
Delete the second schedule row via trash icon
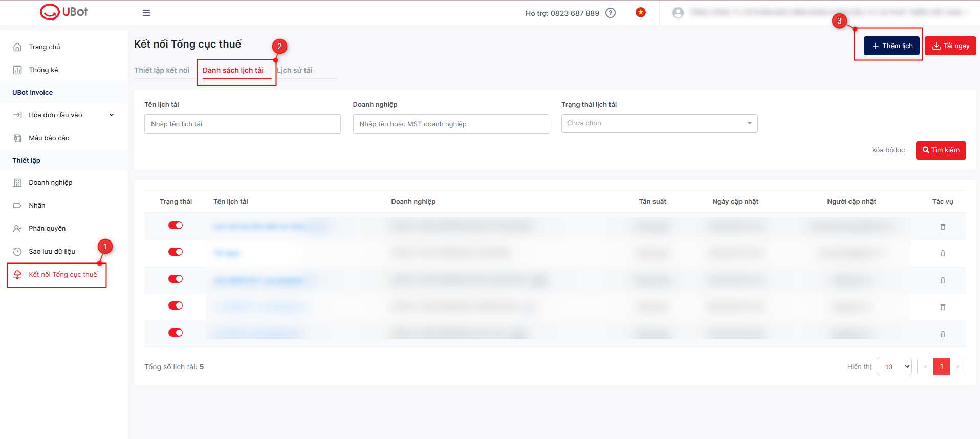click(x=943, y=253)
